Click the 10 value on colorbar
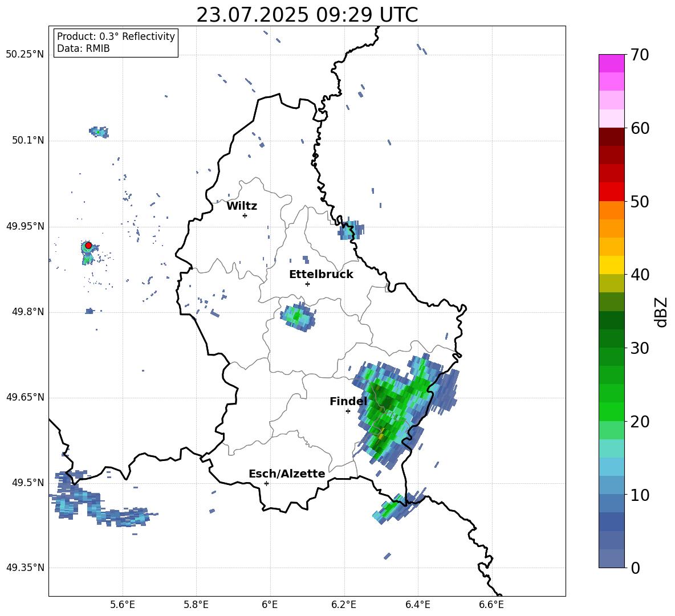This screenshot has height=616, width=675. (x=640, y=495)
